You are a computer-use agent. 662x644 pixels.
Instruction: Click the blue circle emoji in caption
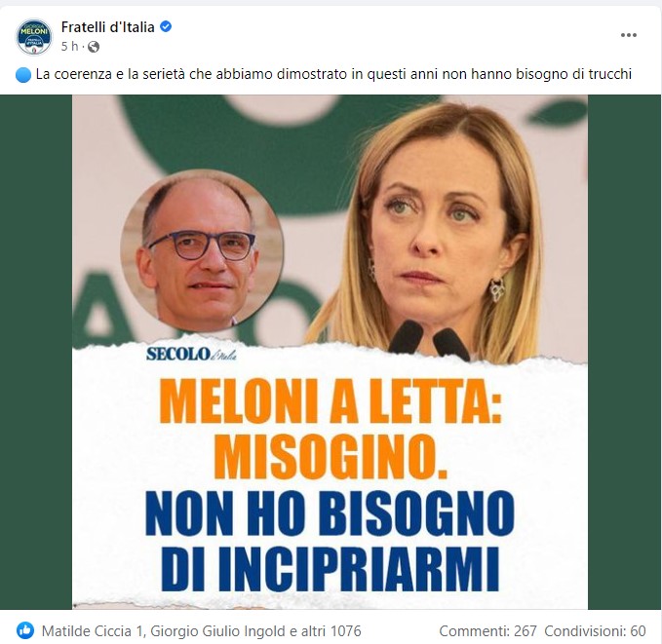(23, 75)
